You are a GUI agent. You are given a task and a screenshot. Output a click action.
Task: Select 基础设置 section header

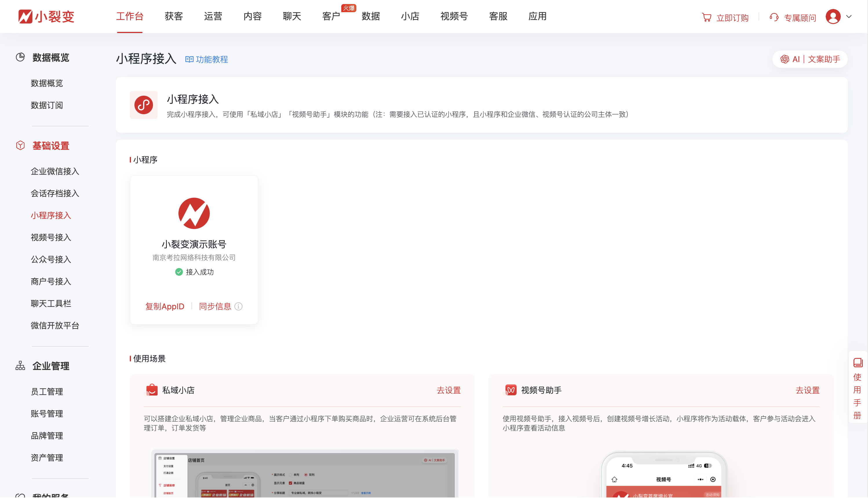click(51, 146)
